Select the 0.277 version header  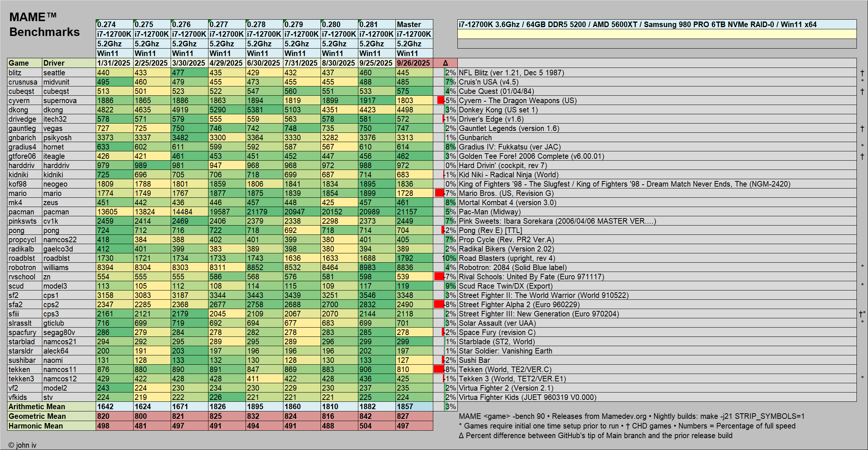[x=227, y=24]
